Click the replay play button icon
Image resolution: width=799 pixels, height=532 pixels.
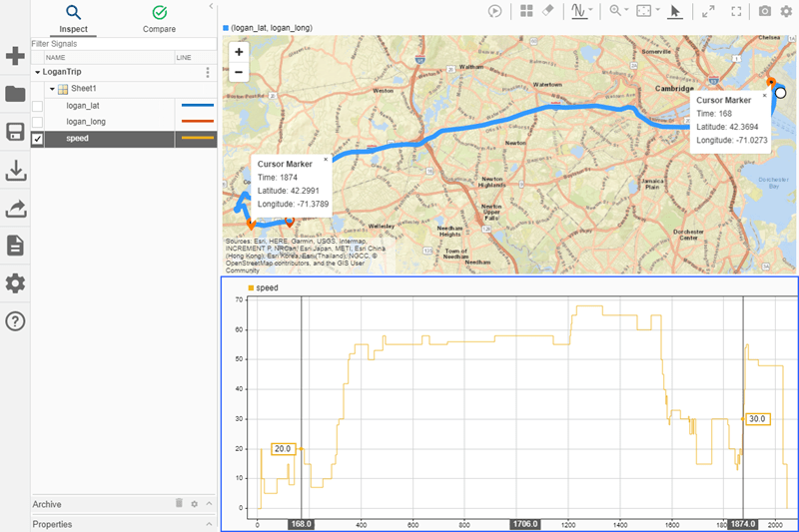click(495, 11)
